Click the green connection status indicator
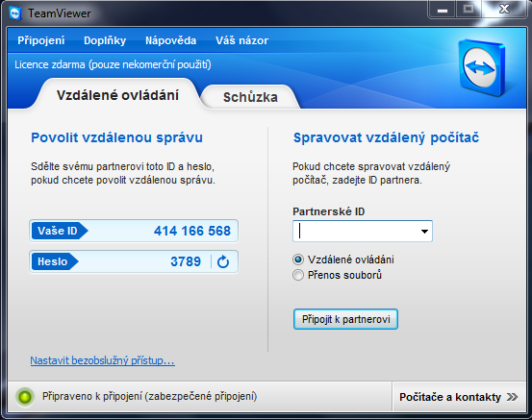The image size is (532, 420). [x=25, y=397]
